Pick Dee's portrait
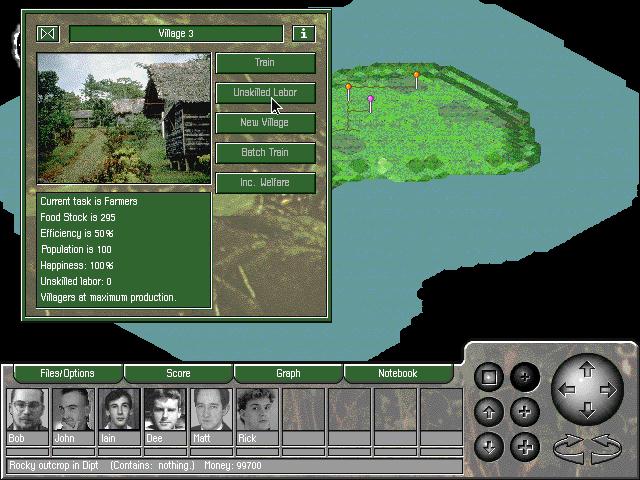 pyautogui.click(x=165, y=409)
